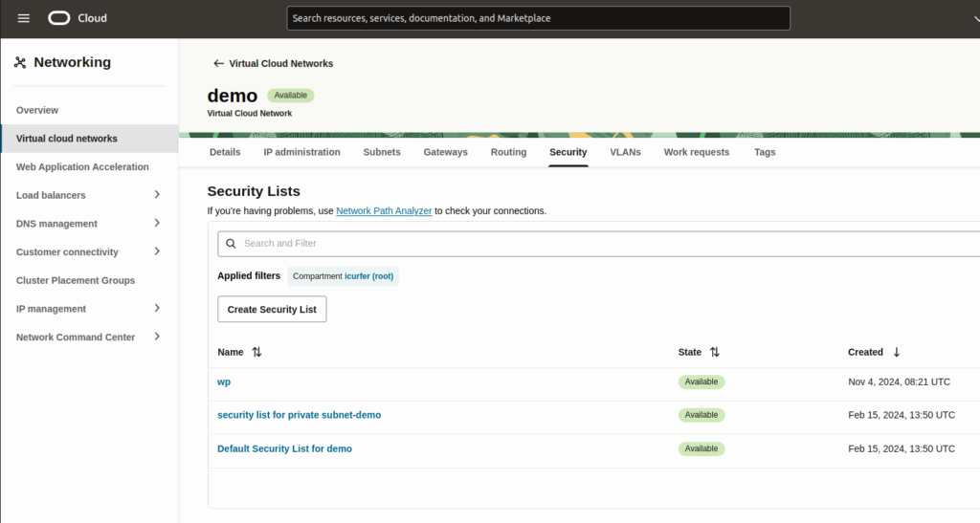Sort security lists by State column
Viewport: 980px width, 523px height.
coord(714,352)
